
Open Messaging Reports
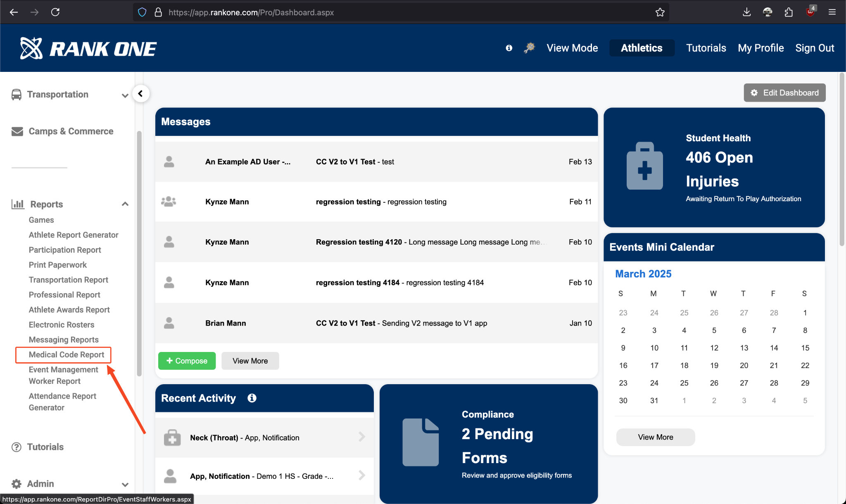point(64,340)
